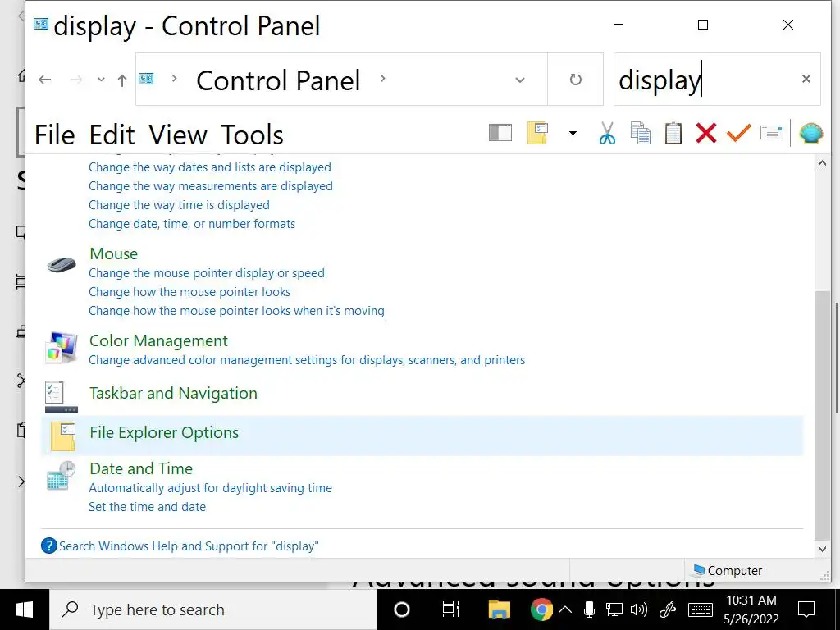Image resolution: width=840 pixels, height=630 pixels.
Task: Open File Explorer from the taskbar
Action: (499, 609)
